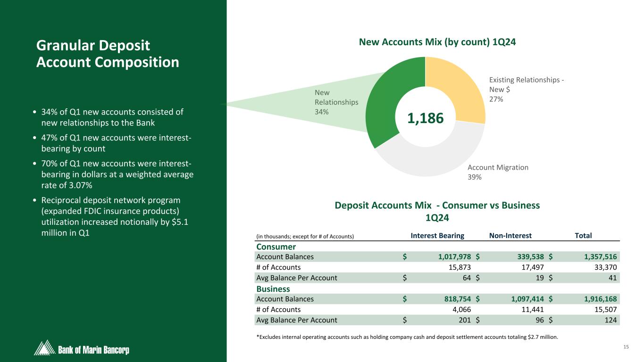Click the Bank of Marin Bancorp logo

click(82, 349)
